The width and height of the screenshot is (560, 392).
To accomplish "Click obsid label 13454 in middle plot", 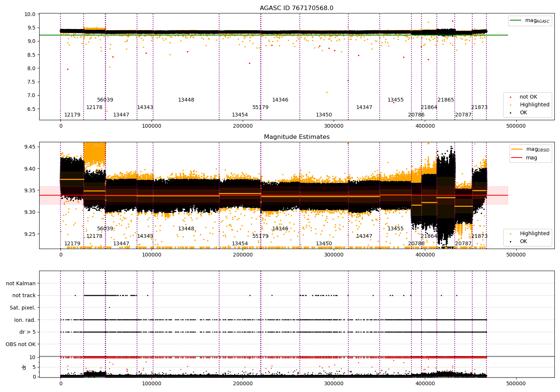I will coord(240,244).
